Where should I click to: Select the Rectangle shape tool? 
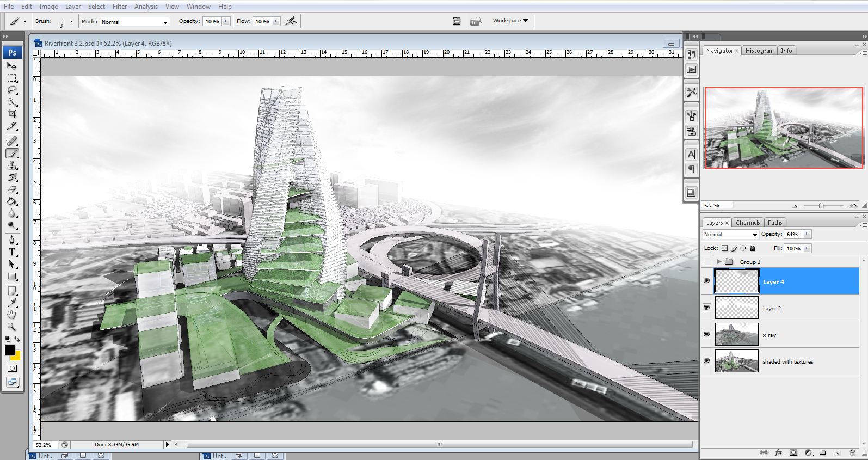[x=12, y=276]
